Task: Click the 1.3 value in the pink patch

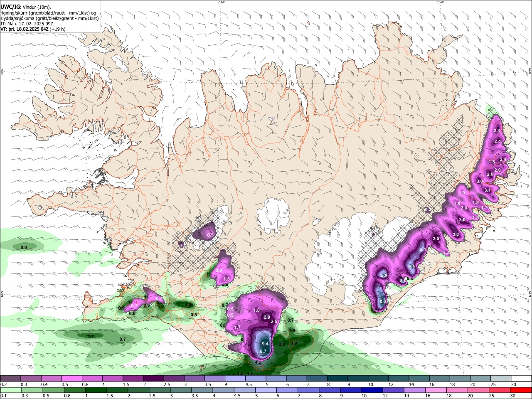Action: click(x=227, y=279)
